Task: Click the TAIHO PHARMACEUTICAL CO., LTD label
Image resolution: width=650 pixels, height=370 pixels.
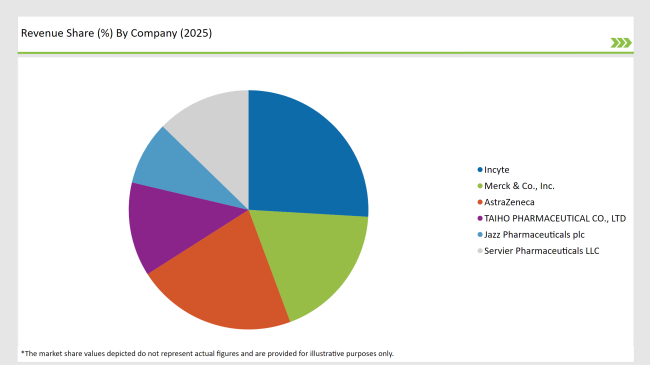Action: click(555, 218)
